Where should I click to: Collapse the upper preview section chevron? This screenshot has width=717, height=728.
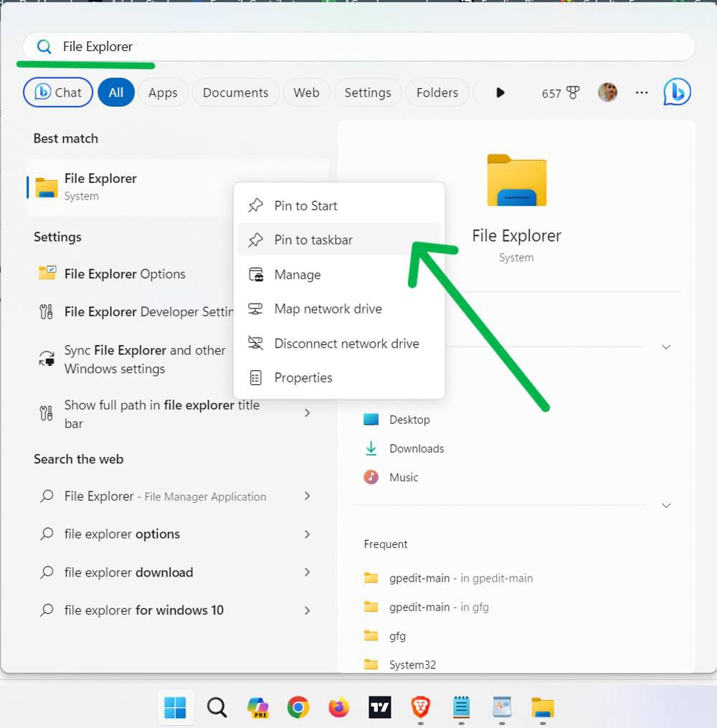(666, 347)
